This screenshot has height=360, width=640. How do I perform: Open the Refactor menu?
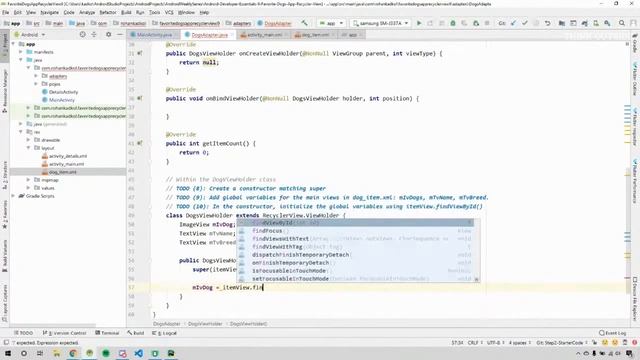pyautogui.click(x=108, y=12)
